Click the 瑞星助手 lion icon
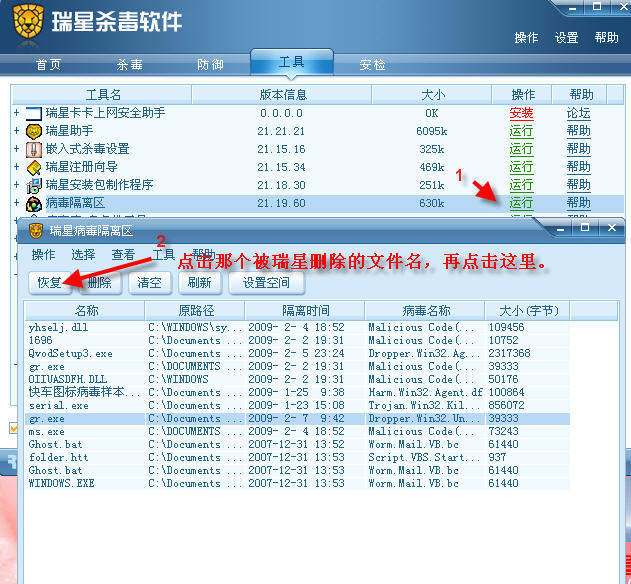 [x=34, y=132]
